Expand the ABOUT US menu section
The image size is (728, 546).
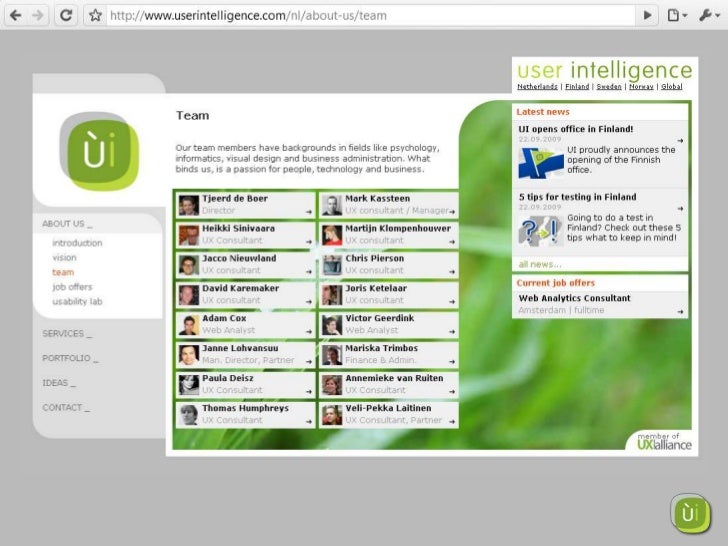coord(67,224)
